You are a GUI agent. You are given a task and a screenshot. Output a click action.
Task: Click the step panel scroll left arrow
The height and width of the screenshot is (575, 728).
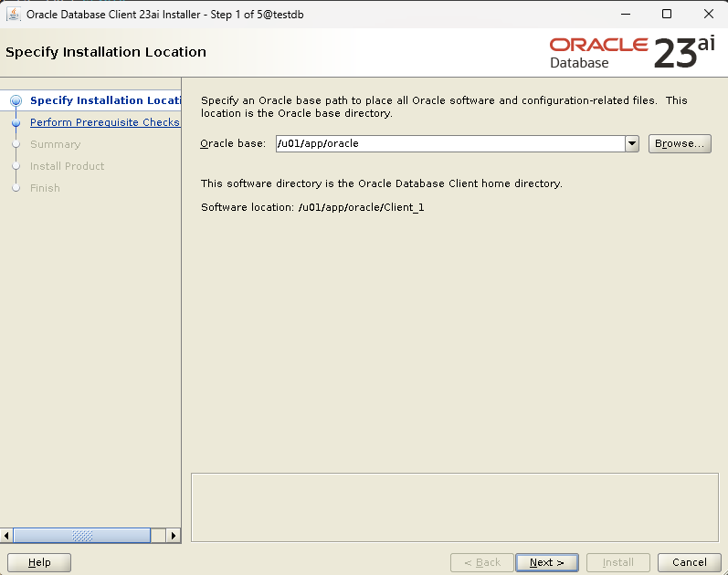[x=6, y=536]
